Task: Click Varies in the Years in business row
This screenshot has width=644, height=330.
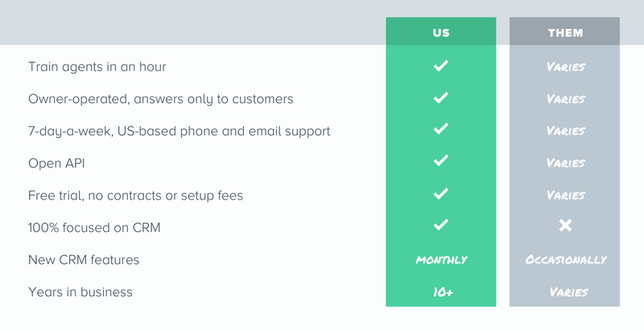Action: click(569, 292)
